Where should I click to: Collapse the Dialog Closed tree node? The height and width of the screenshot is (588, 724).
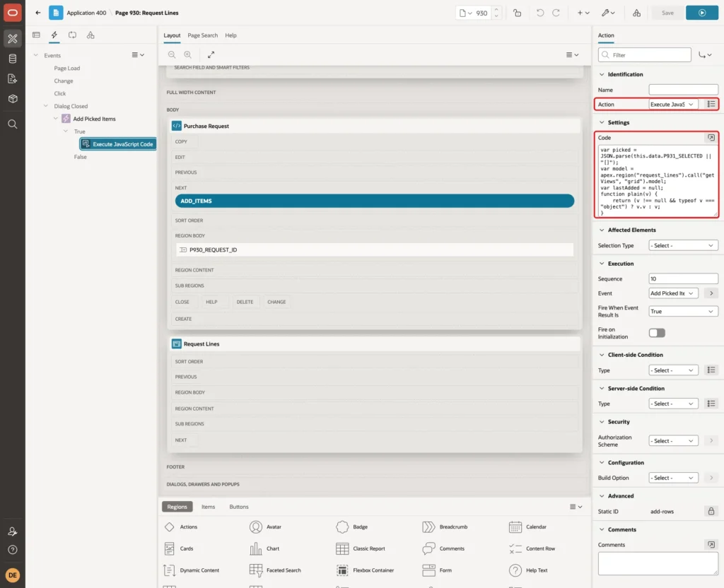[x=46, y=106]
